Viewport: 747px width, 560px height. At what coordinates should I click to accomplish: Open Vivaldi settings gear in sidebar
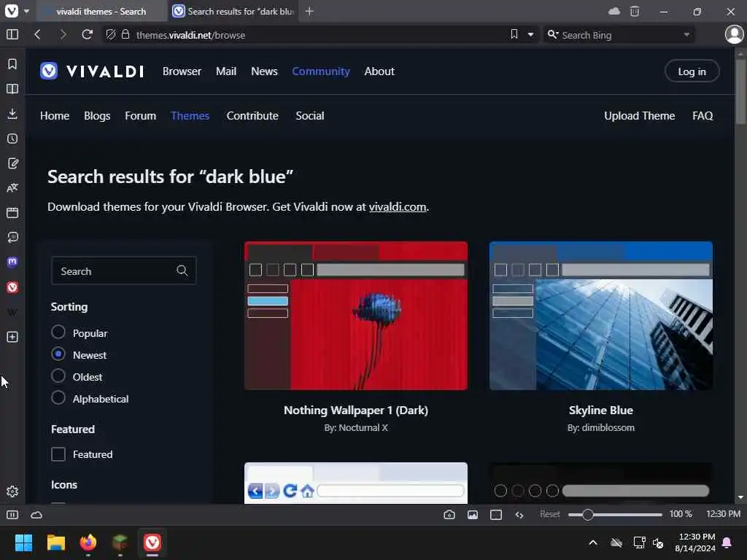(12, 491)
